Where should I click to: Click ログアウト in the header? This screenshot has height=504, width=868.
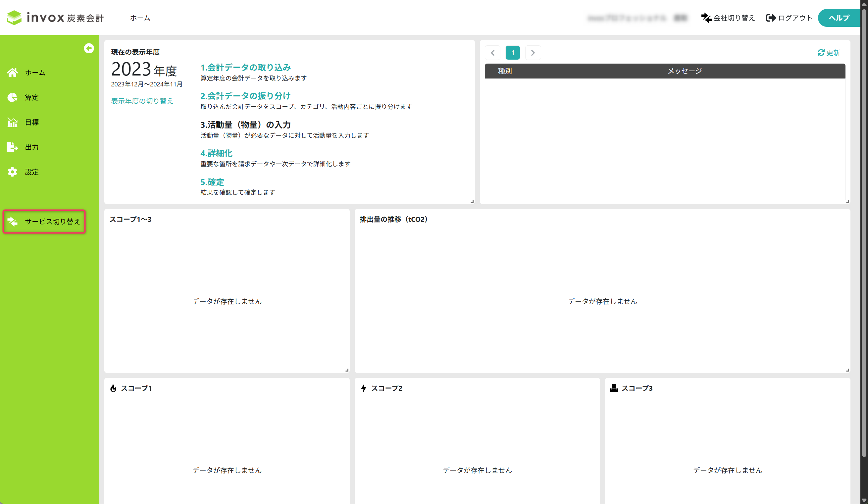(789, 18)
